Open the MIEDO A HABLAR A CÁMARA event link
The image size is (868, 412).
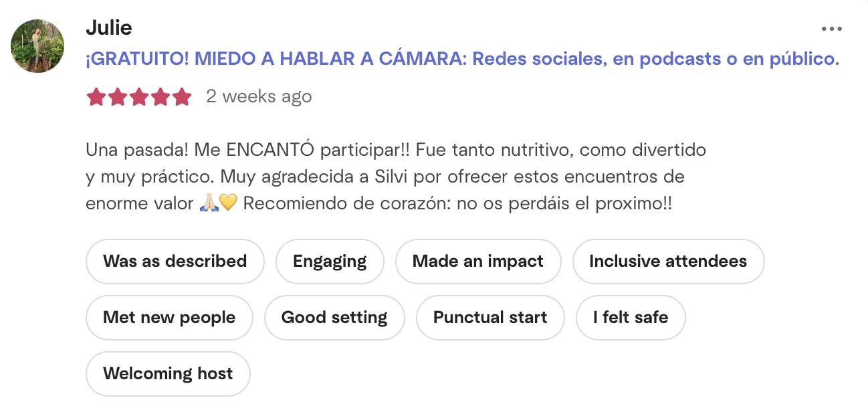point(462,59)
